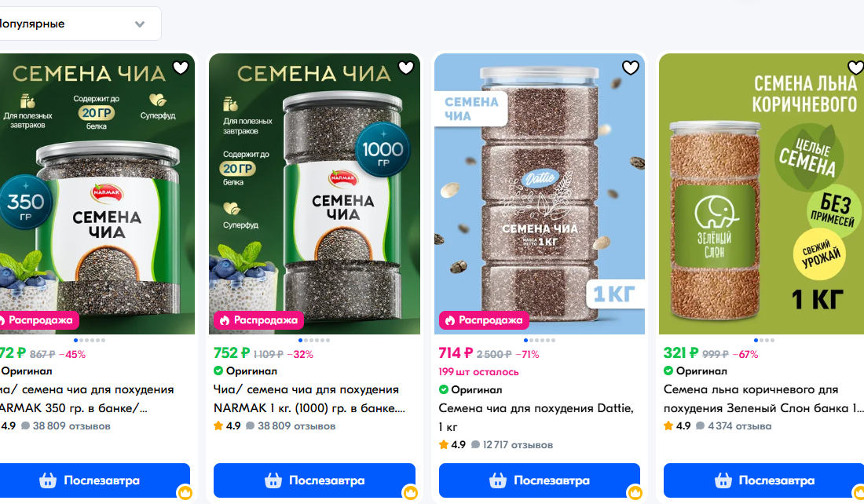Add NARMAK 350 гр chia to cart
This screenshot has width=864, height=504.
(95, 480)
